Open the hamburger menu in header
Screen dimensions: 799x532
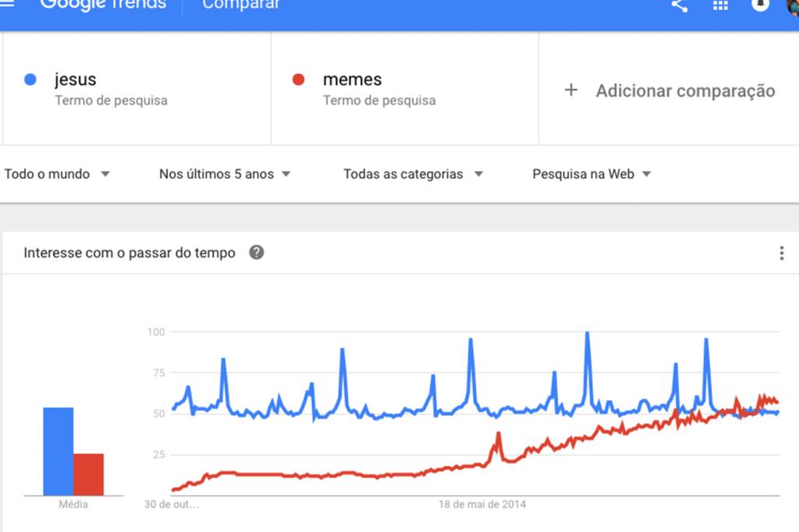(x=6, y=4)
